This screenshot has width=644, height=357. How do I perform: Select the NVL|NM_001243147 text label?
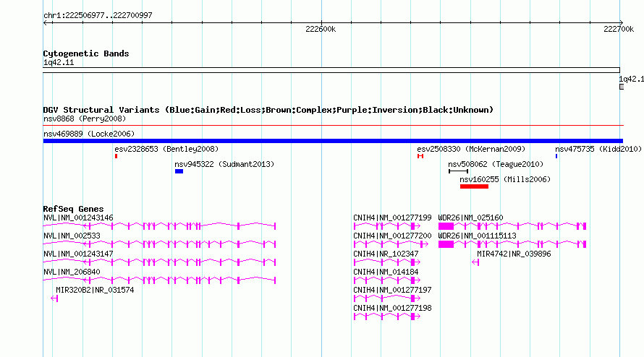coord(78,254)
